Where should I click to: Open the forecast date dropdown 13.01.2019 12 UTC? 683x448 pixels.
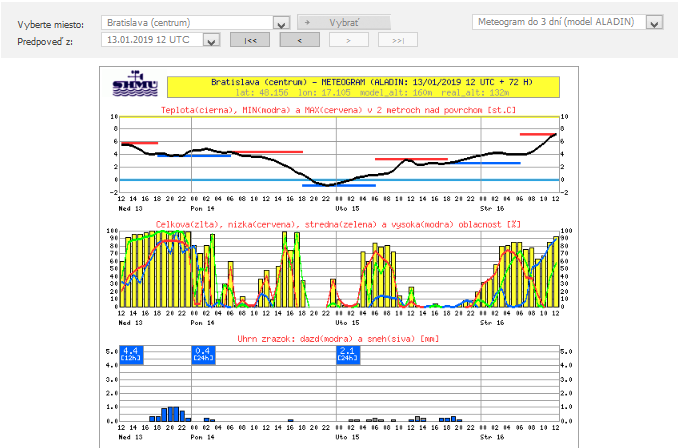(160, 40)
